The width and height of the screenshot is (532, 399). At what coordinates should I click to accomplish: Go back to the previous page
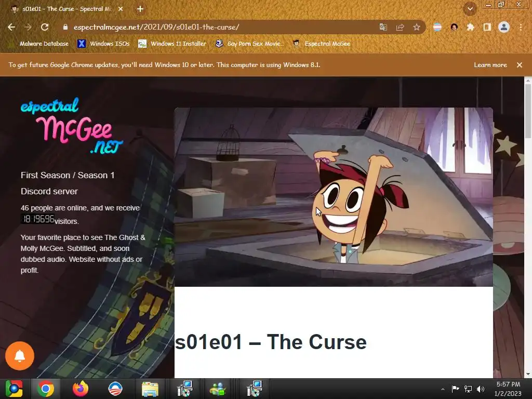point(11,27)
